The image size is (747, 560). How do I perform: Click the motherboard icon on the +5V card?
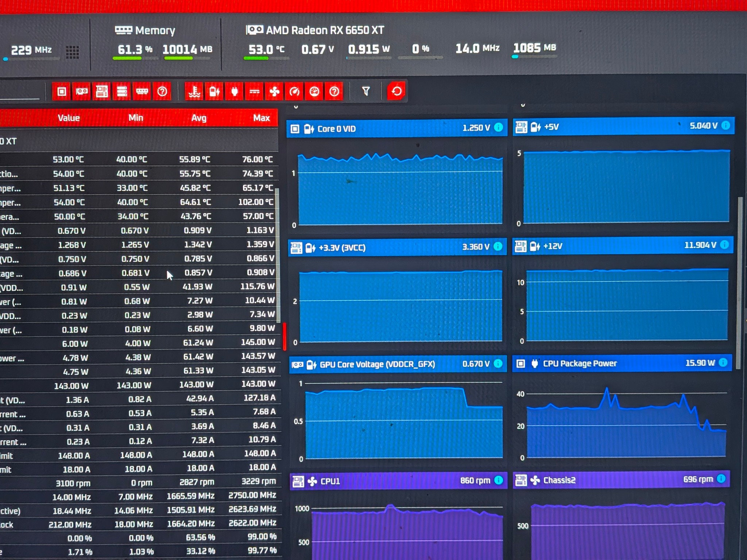click(521, 127)
